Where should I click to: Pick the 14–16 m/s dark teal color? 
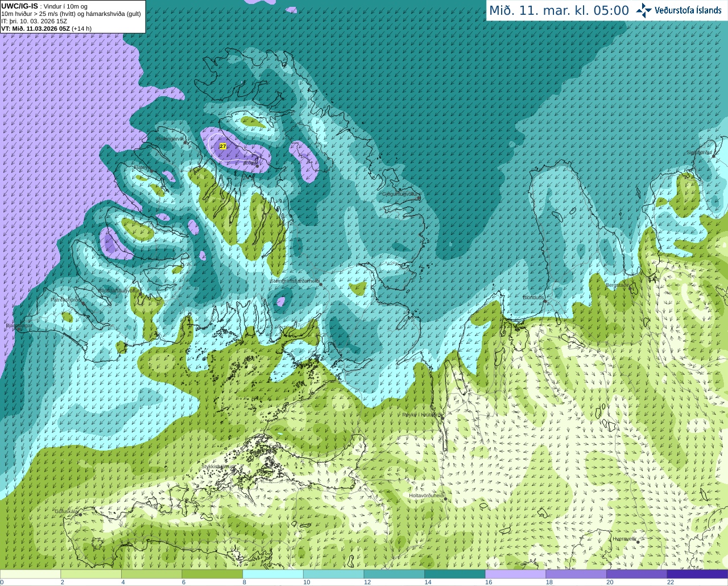455,574
